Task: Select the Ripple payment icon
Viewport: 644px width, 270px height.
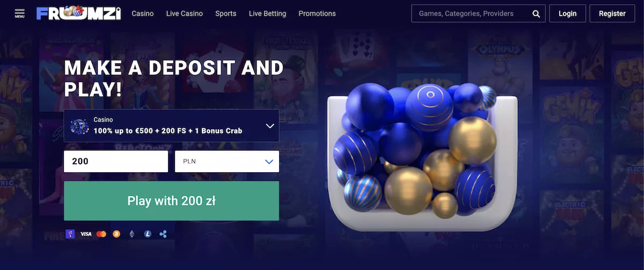Action: pos(163,234)
